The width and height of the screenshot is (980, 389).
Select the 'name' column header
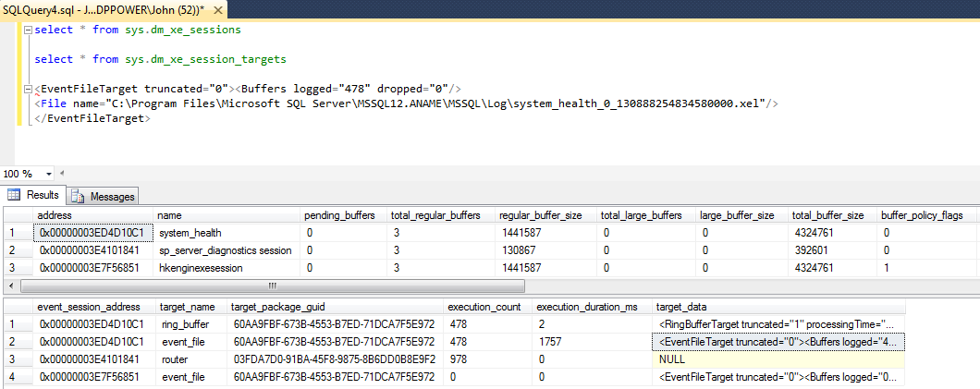point(227,215)
